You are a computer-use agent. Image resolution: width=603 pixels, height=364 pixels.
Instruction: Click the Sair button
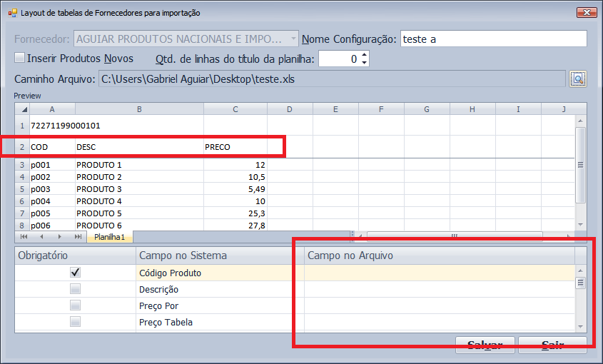[552, 345]
